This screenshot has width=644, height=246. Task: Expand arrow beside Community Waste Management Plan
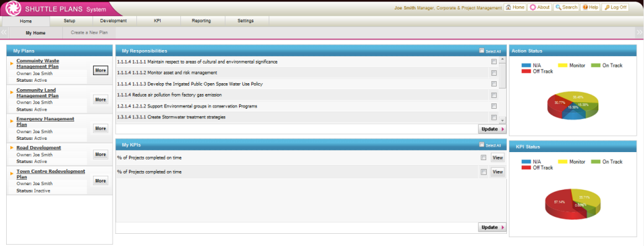[12, 63]
